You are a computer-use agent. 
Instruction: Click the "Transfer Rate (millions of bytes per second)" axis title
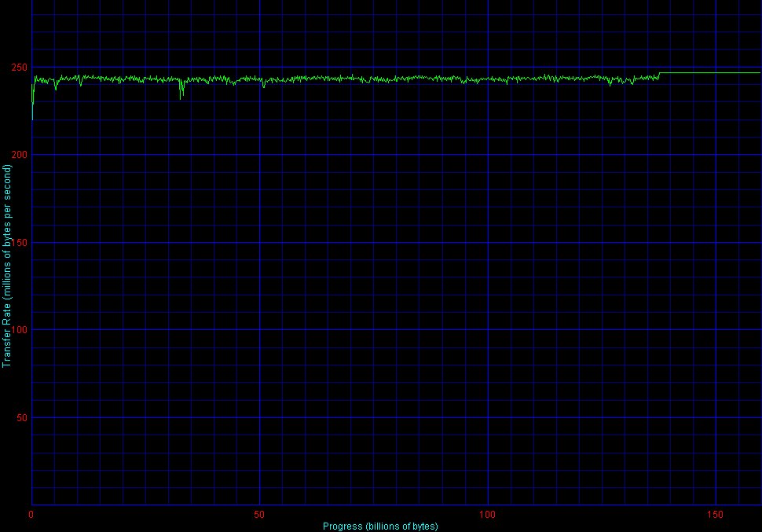[6, 266]
